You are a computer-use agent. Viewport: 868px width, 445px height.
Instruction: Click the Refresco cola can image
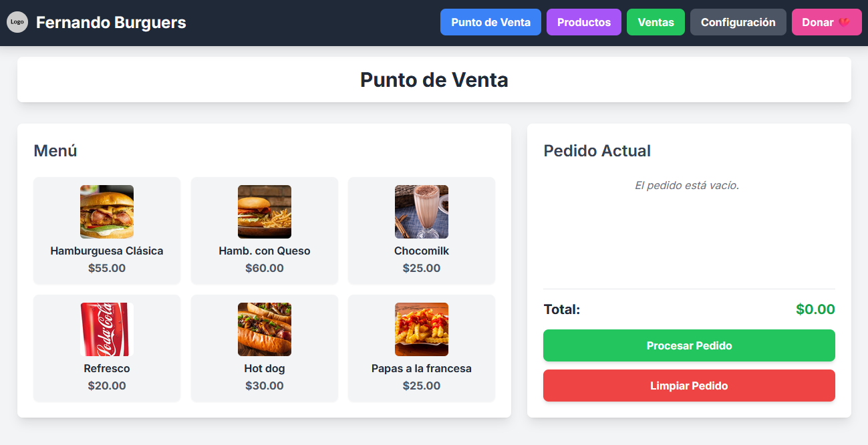106,329
